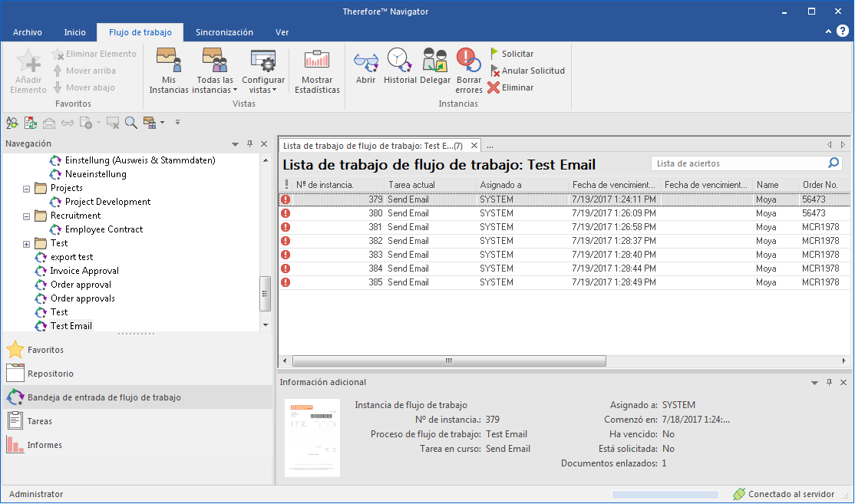855x504 pixels.
Task: Open the help question mark icon
Action: (843, 31)
